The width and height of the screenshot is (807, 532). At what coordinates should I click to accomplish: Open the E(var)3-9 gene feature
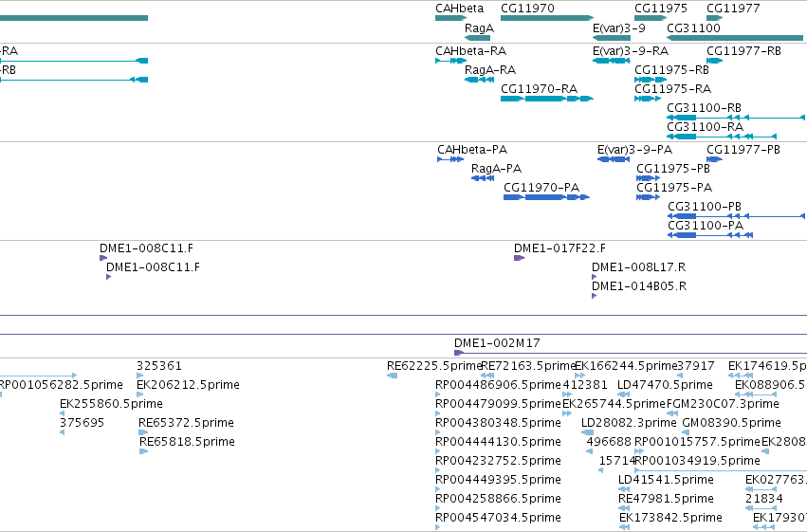coord(612,38)
